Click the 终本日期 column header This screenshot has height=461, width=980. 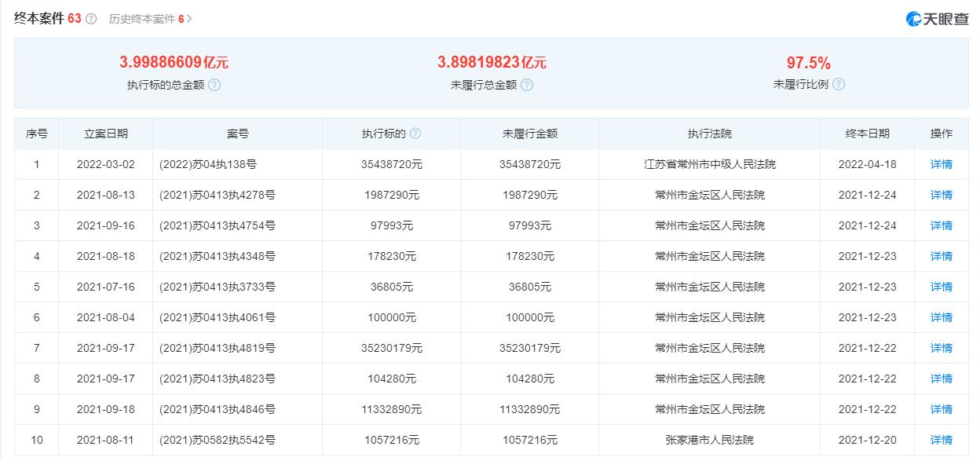coord(867,134)
